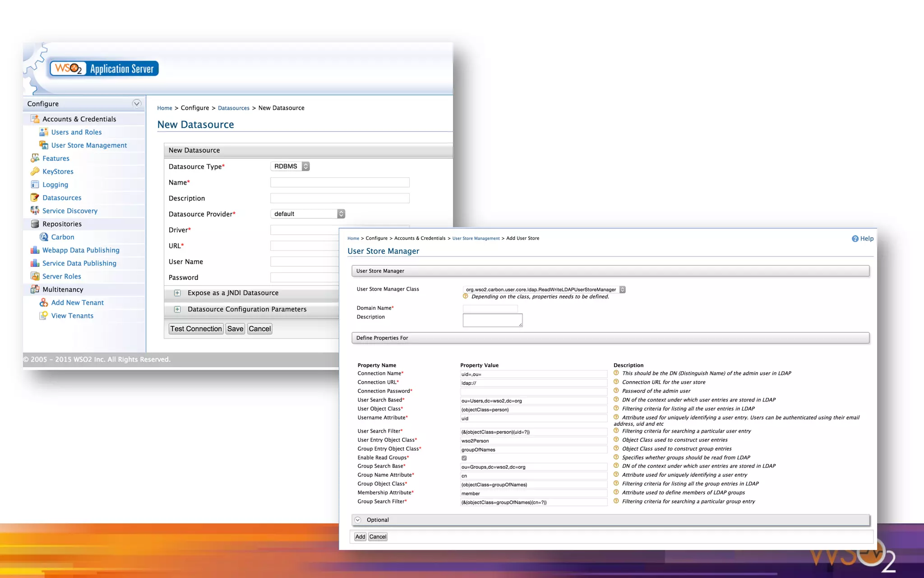Open the User Store Manager Class dropdown
This screenshot has width=924, height=578.
pyautogui.click(x=544, y=289)
